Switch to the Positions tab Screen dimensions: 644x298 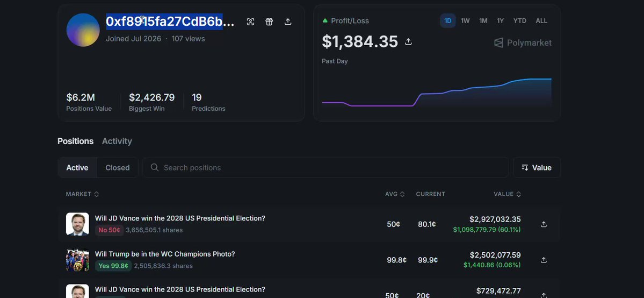tap(76, 141)
